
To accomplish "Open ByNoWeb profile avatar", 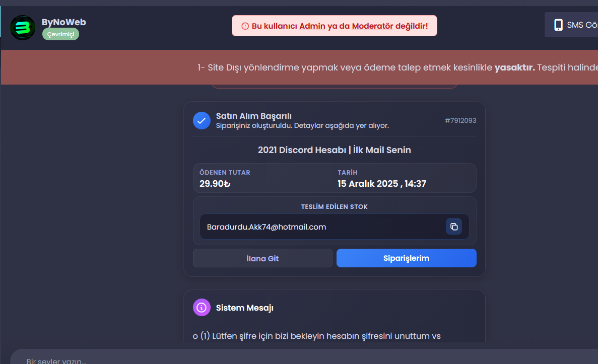I will [23, 28].
